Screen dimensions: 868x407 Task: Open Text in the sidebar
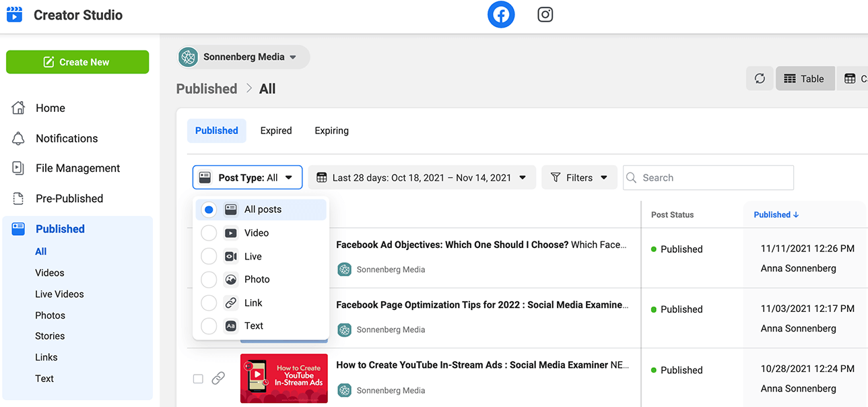44,379
